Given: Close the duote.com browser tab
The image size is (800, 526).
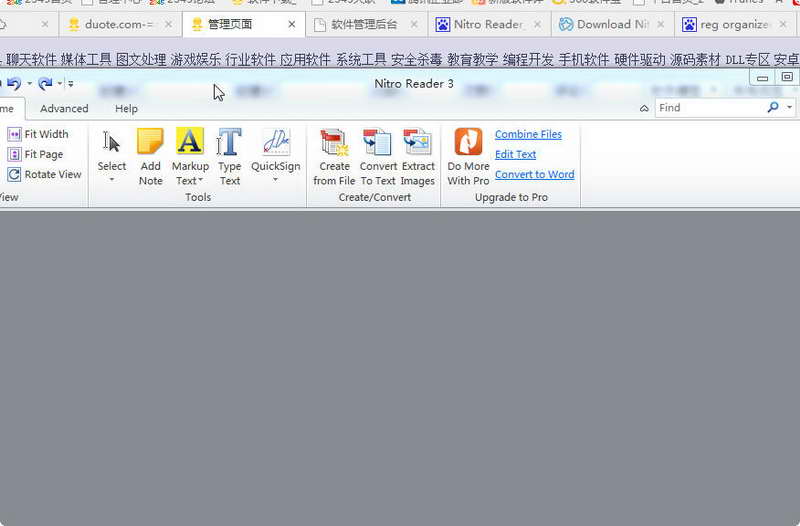Looking at the screenshot, I should (168, 24).
